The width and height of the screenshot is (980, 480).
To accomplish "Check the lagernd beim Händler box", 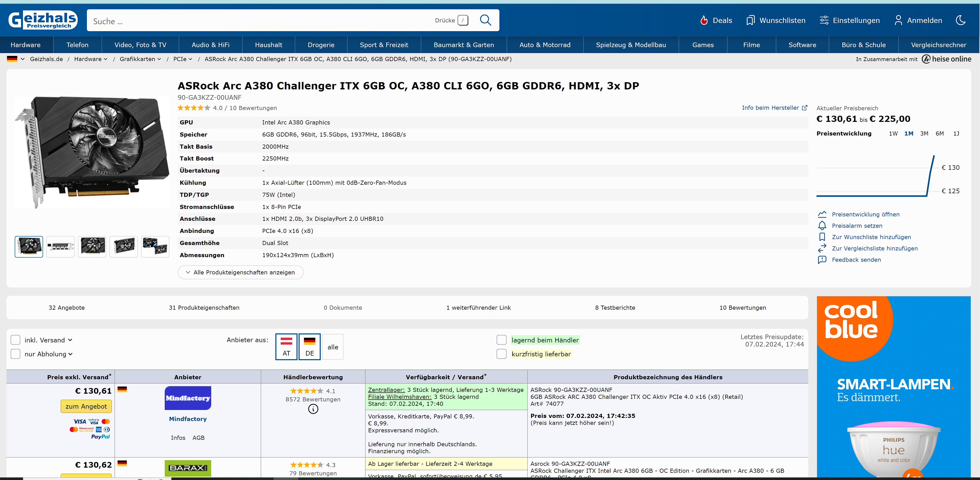I will point(501,340).
